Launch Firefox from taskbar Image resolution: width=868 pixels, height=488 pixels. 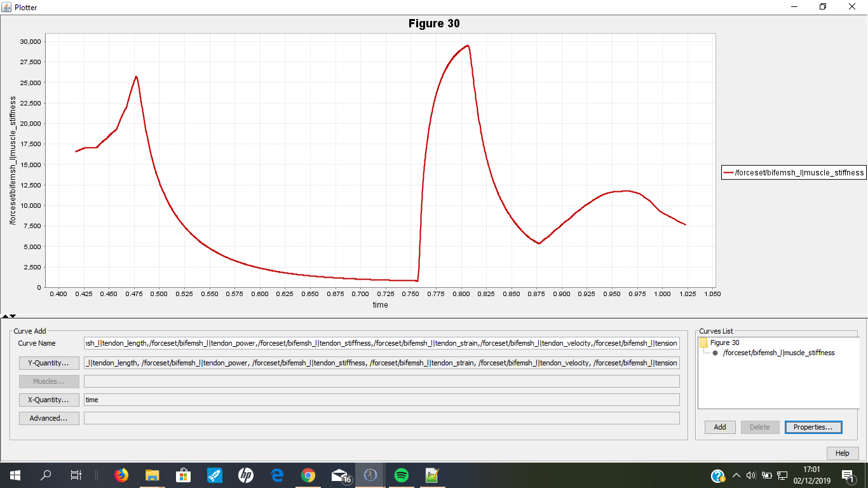[121, 475]
